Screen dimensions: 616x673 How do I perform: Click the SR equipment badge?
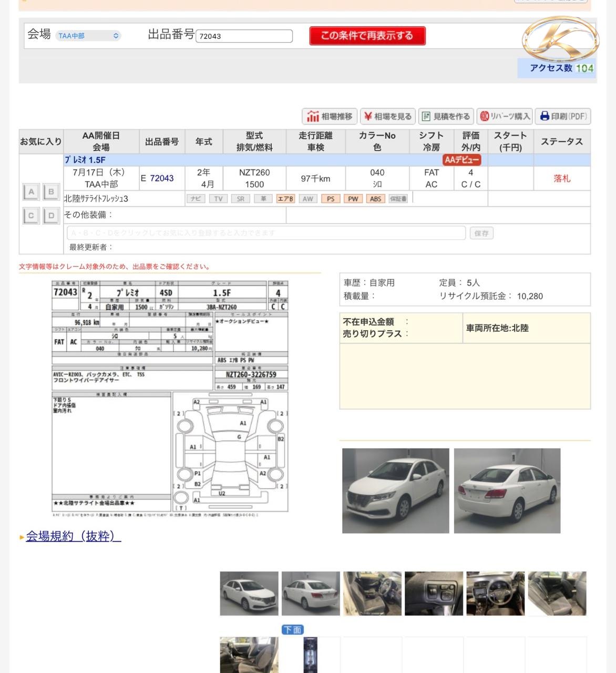click(241, 199)
